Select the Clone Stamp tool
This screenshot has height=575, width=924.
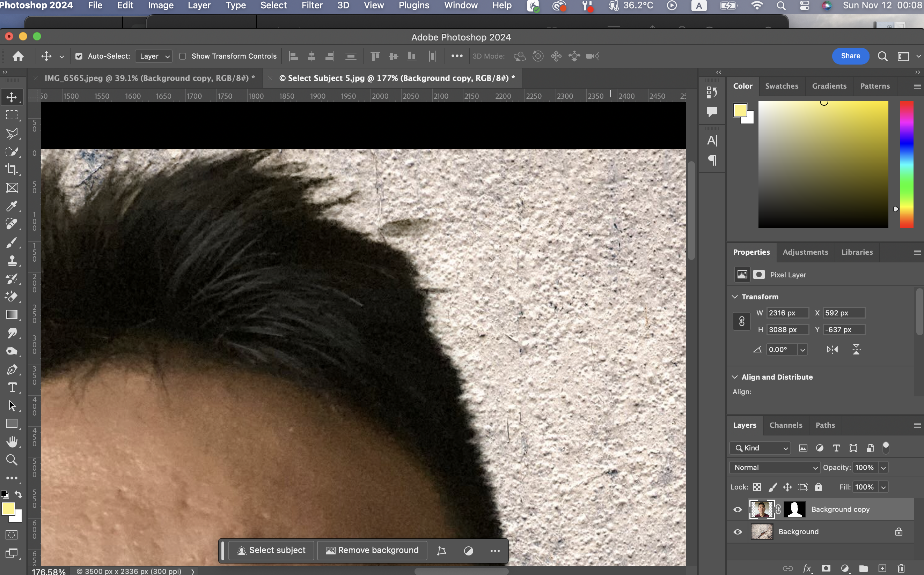click(x=12, y=261)
